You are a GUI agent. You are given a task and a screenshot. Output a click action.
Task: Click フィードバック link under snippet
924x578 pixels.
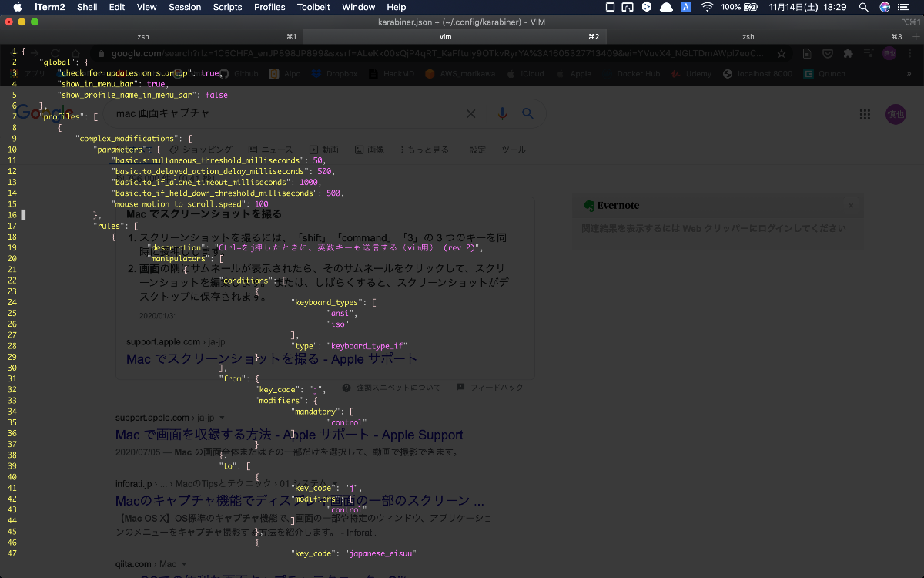coord(490,388)
